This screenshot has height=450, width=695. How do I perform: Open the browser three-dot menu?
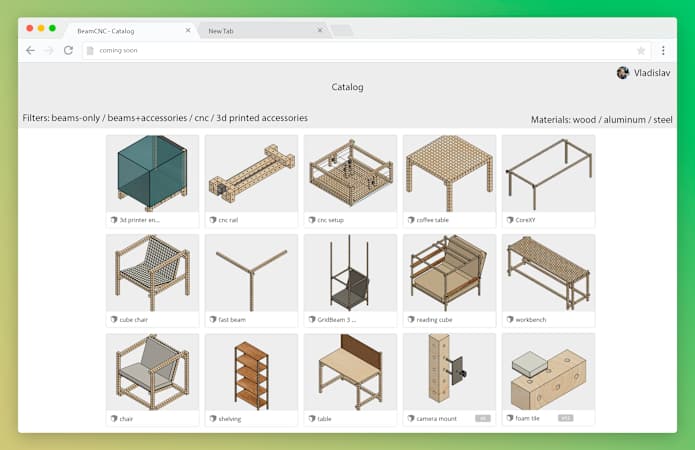[x=663, y=50]
